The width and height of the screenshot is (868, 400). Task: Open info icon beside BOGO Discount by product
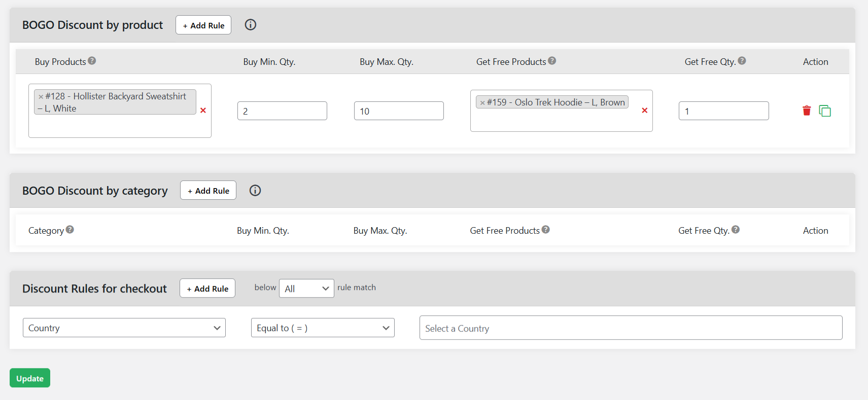click(x=251, y=25)
